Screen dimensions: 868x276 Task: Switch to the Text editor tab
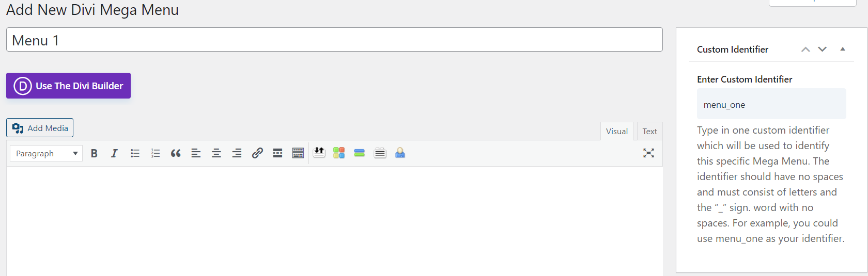coord(649,131)
